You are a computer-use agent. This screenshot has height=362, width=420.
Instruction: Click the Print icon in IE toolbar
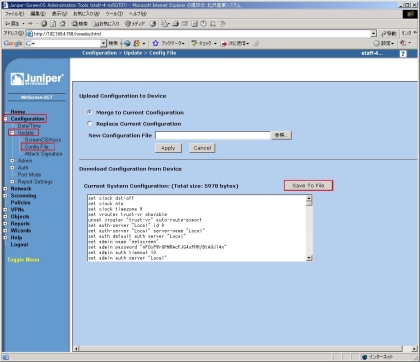point(176,24)
